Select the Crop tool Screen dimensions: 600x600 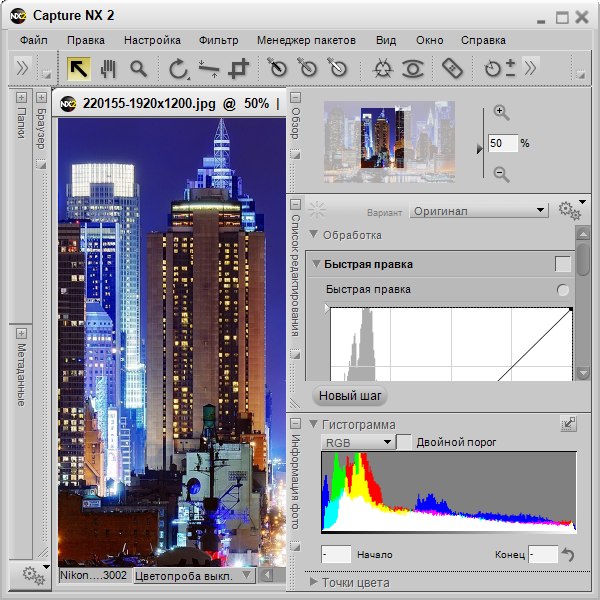point(238,69)
